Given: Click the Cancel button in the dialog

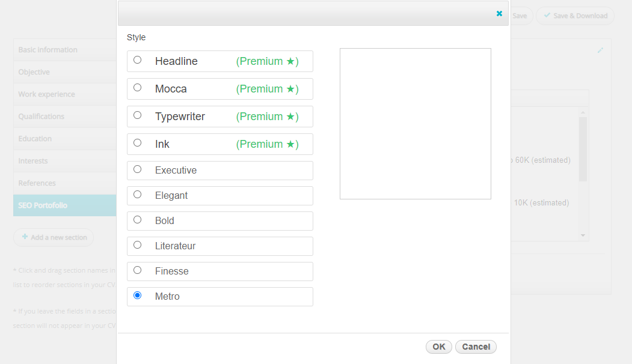Looking at the screenshot, I should pos(476,347).
